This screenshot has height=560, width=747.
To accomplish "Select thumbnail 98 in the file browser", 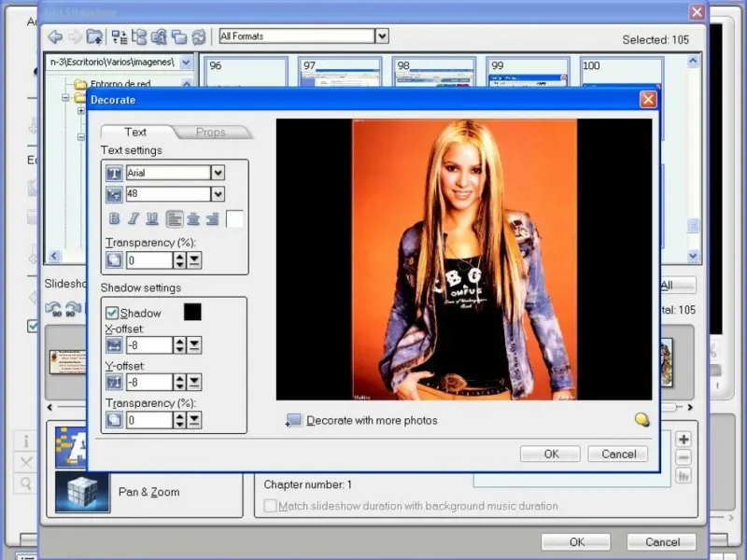I will pos(434,72).
